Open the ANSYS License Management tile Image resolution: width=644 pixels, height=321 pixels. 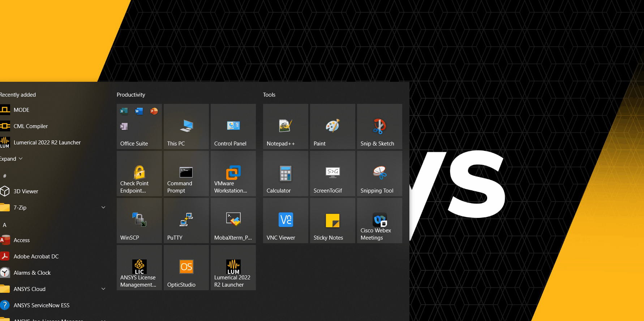pos(139,267)
